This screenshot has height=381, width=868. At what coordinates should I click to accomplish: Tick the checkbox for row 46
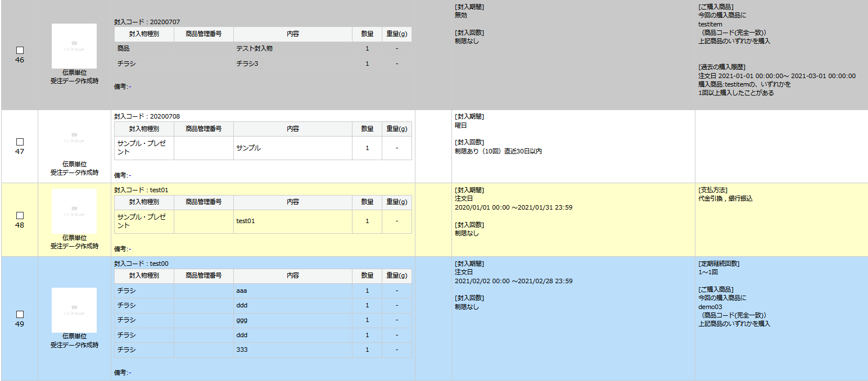[20, 50]
